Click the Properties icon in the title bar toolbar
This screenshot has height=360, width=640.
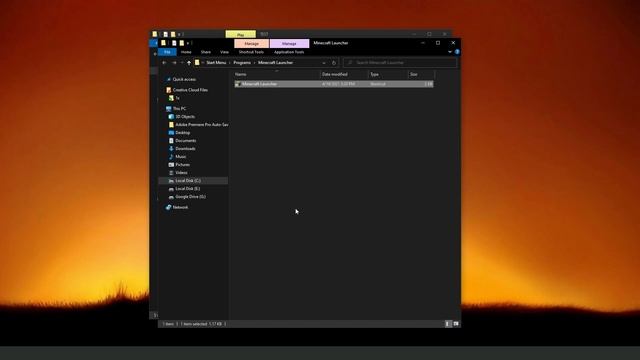pyautogui.click(x=174, y=43)
